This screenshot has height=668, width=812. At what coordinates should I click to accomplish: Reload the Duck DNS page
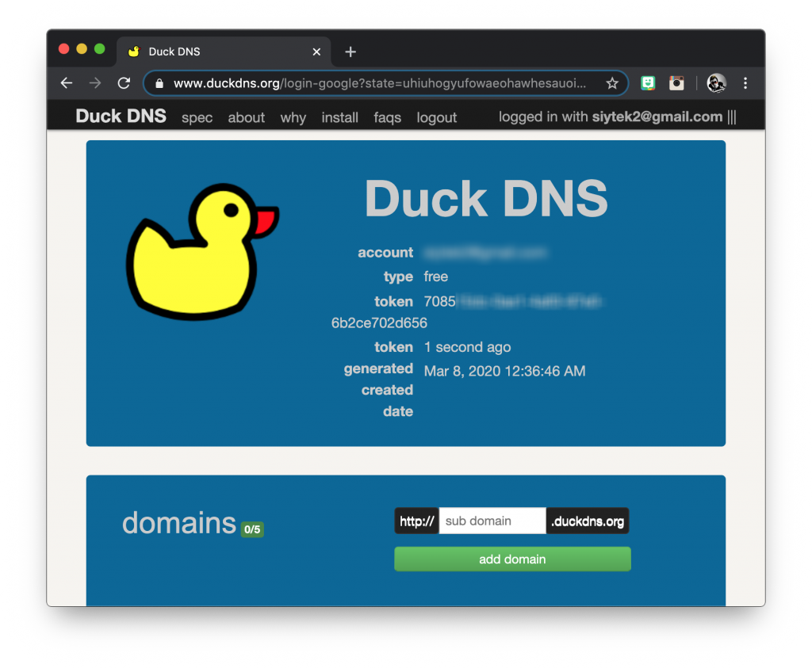(124, 82)
